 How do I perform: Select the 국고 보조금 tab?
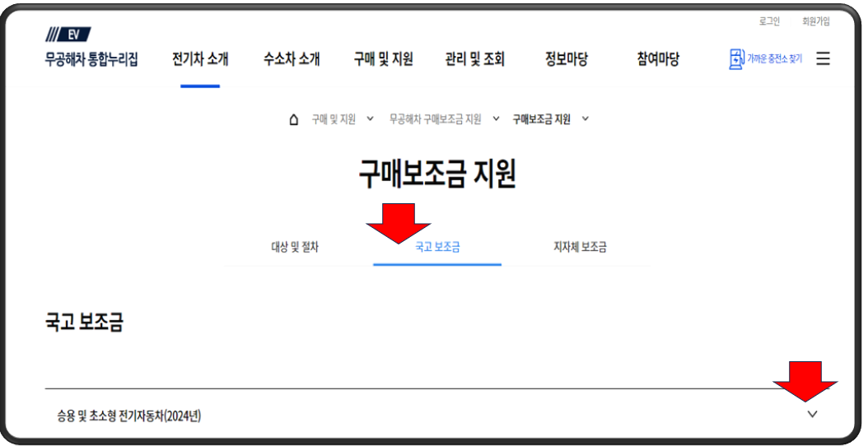click(437, 247)
